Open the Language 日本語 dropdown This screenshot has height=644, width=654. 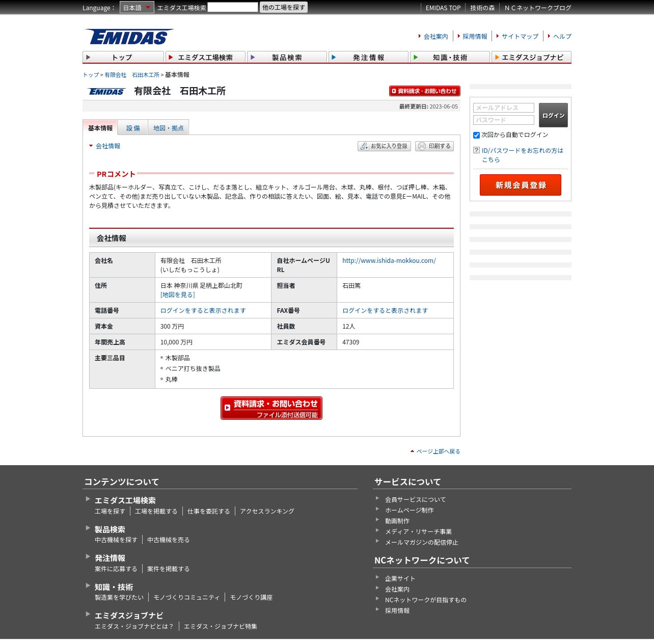[137, 8]
